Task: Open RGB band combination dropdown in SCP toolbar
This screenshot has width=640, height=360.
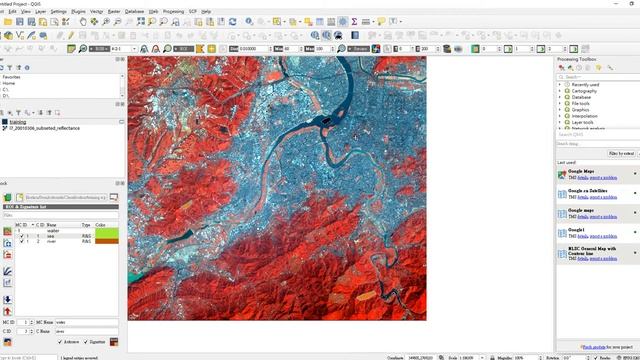Action: tap(134, 49)
